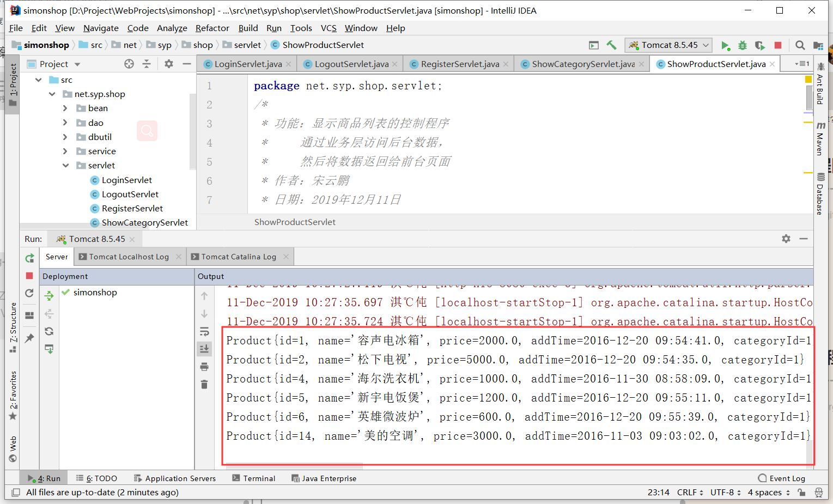Toggle soft-wrap in Output console
Screen dimensions: 833x504
pyautogui.click(x=204, y=331)
